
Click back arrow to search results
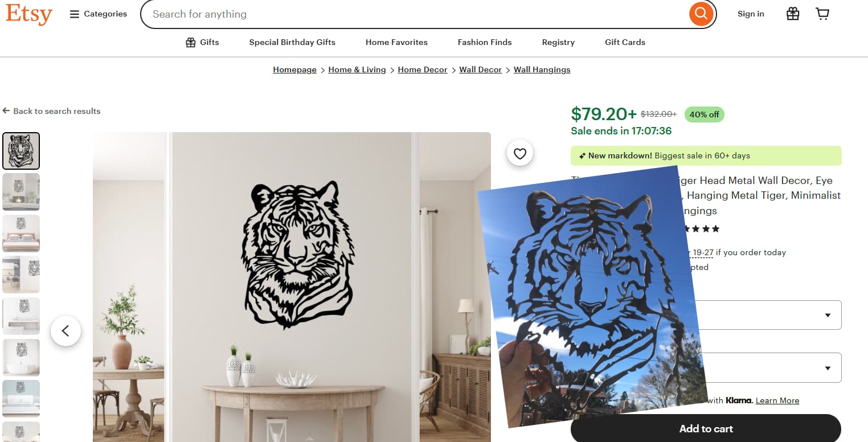click(51, 111)
